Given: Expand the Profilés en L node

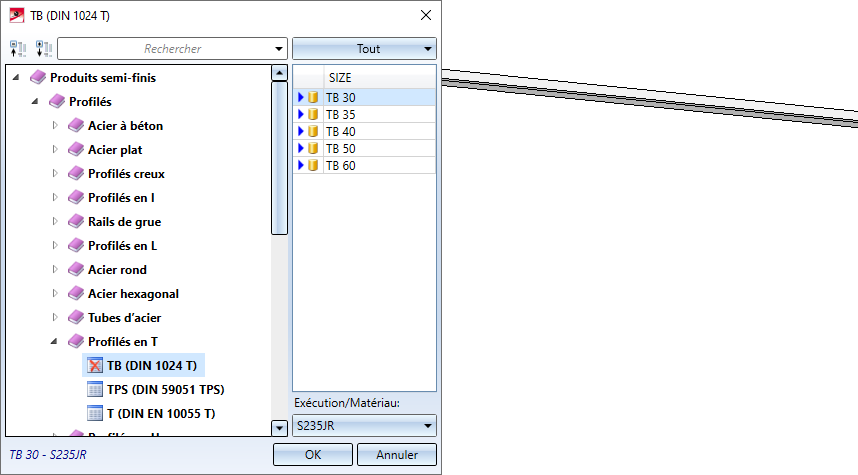Looking at the screenshot, I should [x=55, y=246].
